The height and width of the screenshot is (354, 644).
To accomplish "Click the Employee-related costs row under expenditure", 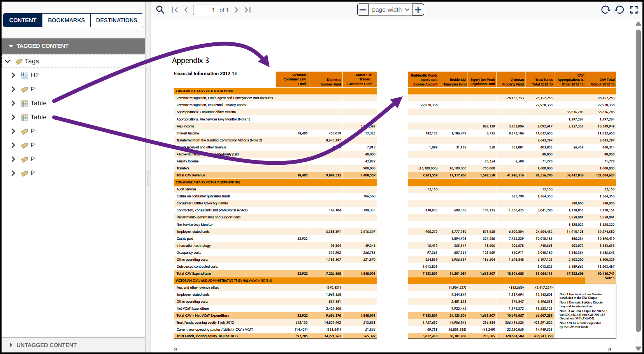I will pos(275,232).
